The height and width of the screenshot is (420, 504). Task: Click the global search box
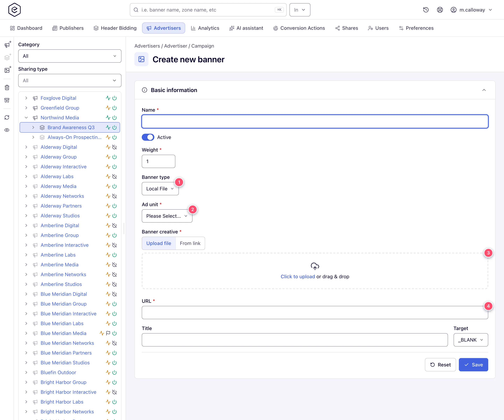tap(208, 10)
